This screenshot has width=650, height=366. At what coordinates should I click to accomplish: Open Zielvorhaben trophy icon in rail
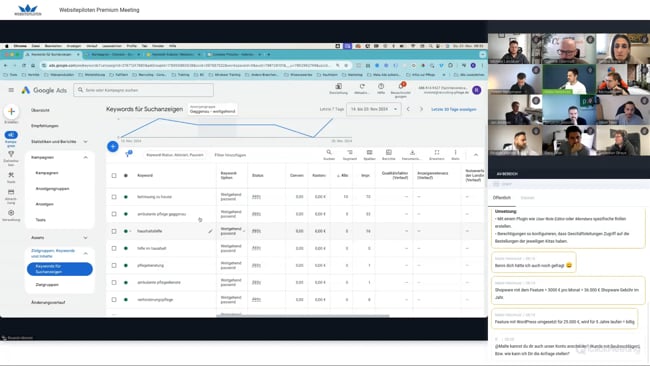(11, 154)
